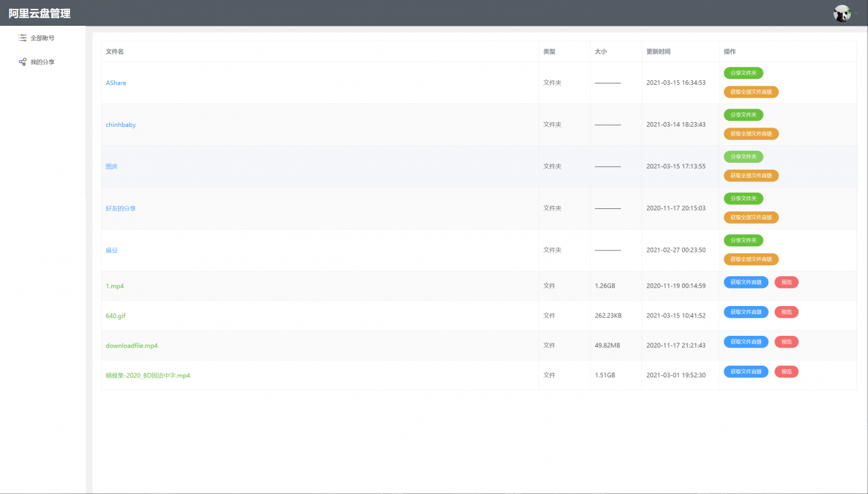The height and width of the screenshot is (494, 868).
Task: Click 预览 in the 640.gif row
Action: (x=787, y=312)
